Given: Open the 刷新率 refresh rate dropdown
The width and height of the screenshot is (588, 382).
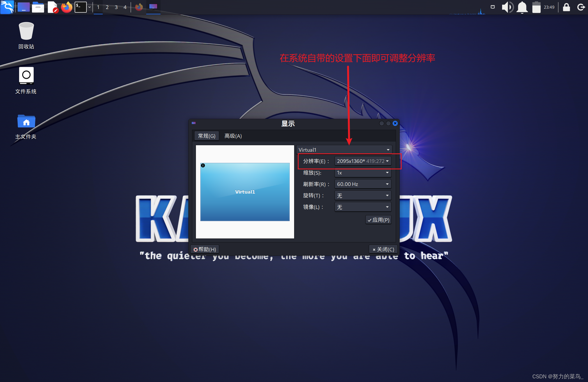Looking at the screenshot, I should coord(363,184).
